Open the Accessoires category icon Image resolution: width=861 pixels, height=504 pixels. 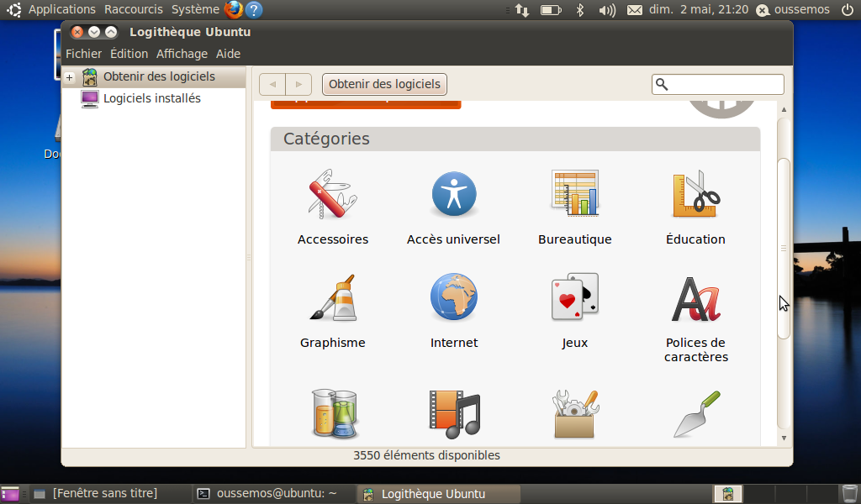point(332,194)
